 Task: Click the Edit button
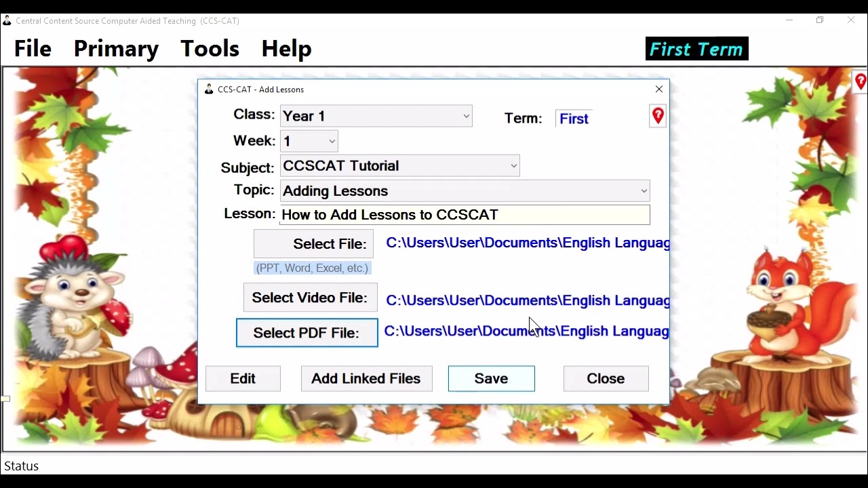click(243, 379)
